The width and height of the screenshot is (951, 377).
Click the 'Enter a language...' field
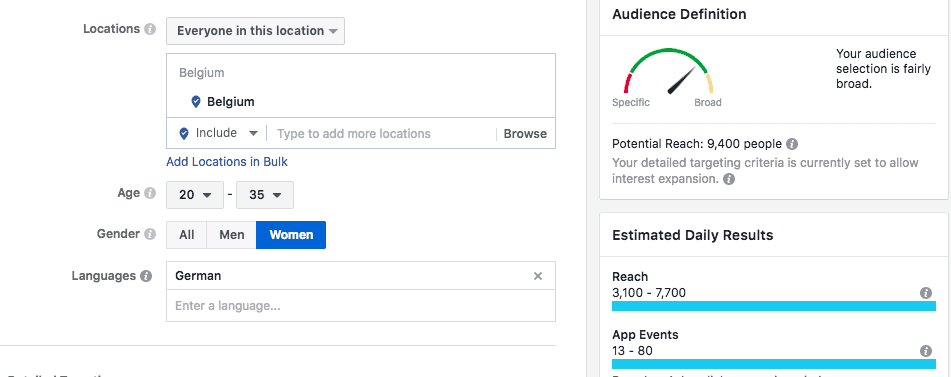[x=361, y=306]
